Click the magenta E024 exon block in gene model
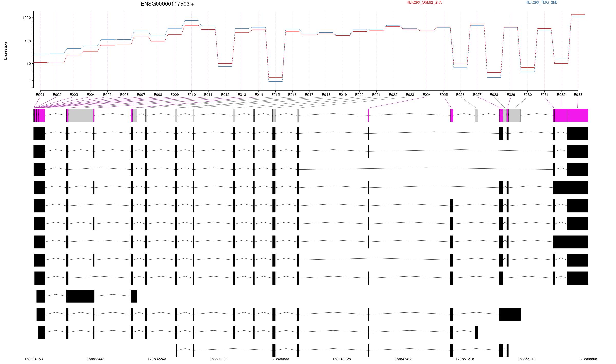 coord(368,115)
